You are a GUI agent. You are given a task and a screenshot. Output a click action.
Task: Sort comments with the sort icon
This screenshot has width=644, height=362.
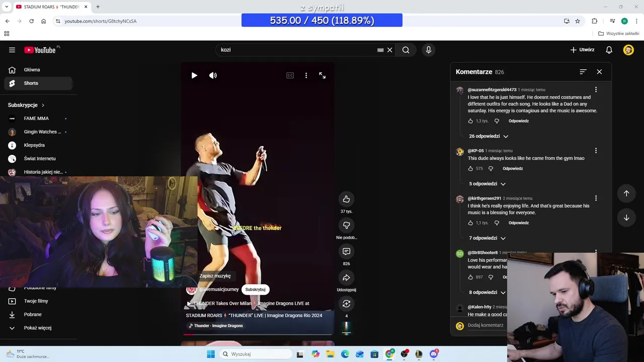click(x=583, y=72)
